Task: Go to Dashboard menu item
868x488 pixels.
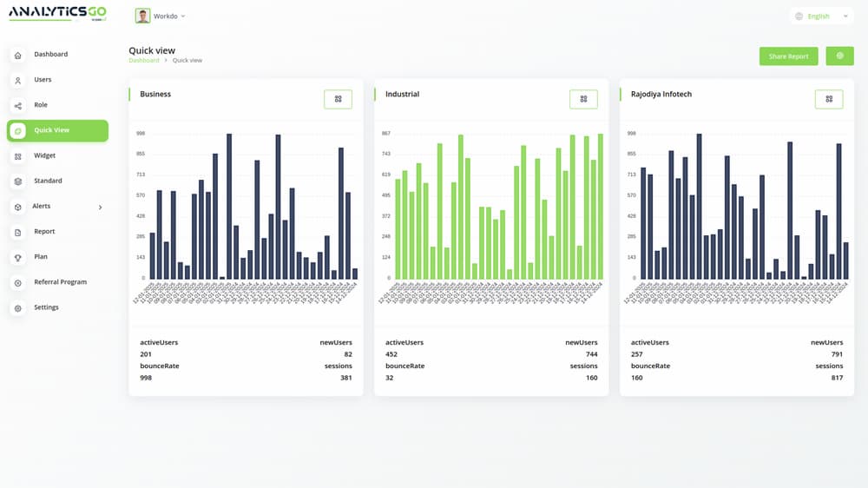Action: click(57, 55)
